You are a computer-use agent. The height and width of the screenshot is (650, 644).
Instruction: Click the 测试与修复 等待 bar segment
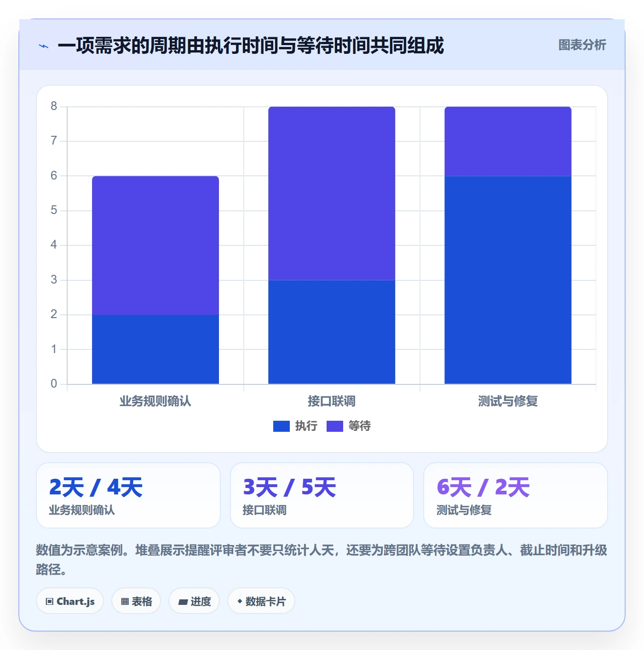[x=508, y=141]
